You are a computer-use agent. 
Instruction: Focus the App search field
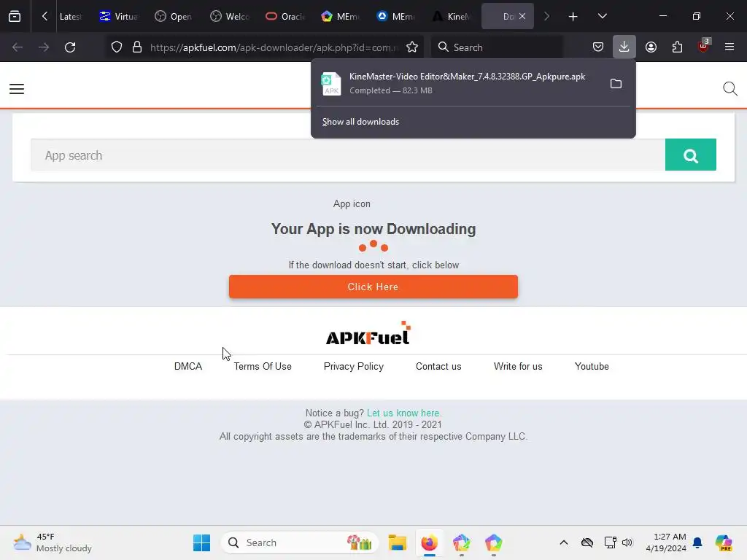pyautogui.click(x=348, y=155)
